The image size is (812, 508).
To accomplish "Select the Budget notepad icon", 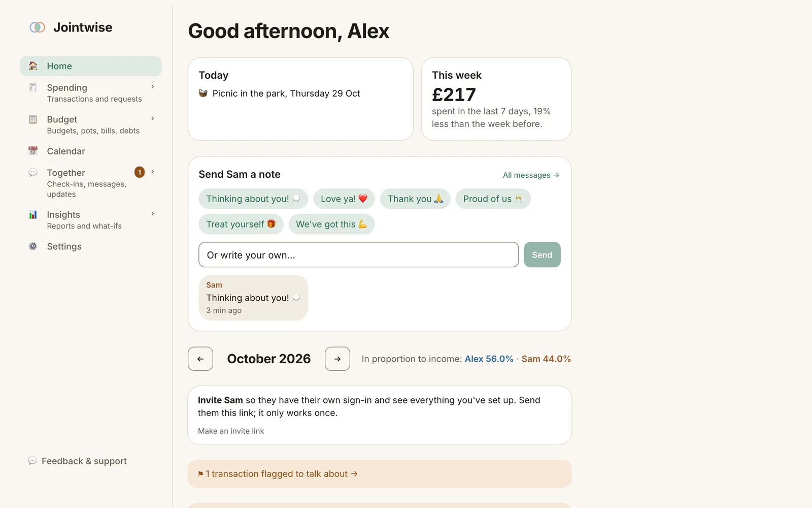I will click(33, 119).
